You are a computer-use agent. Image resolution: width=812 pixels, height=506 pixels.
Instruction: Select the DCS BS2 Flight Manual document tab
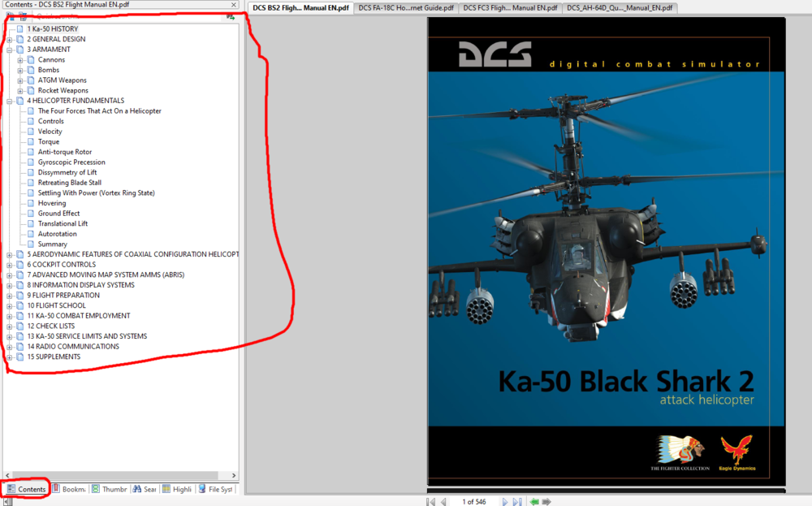(x=300, y=8)
